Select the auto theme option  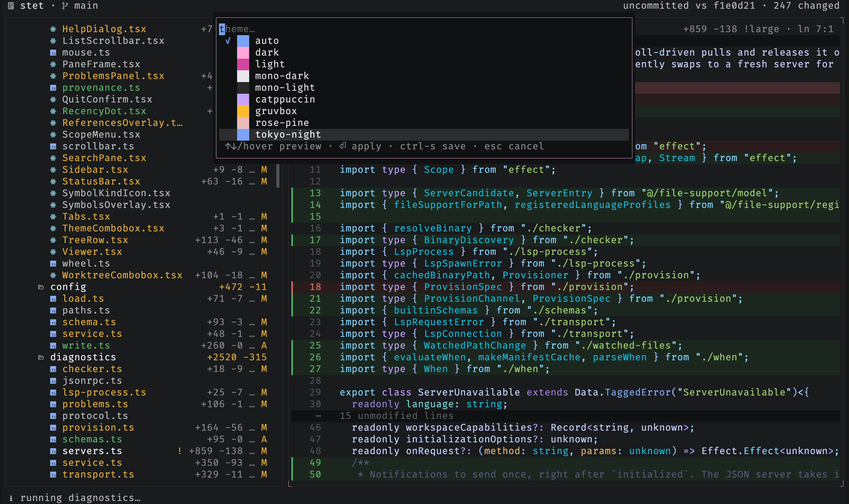tap(424, 41)
